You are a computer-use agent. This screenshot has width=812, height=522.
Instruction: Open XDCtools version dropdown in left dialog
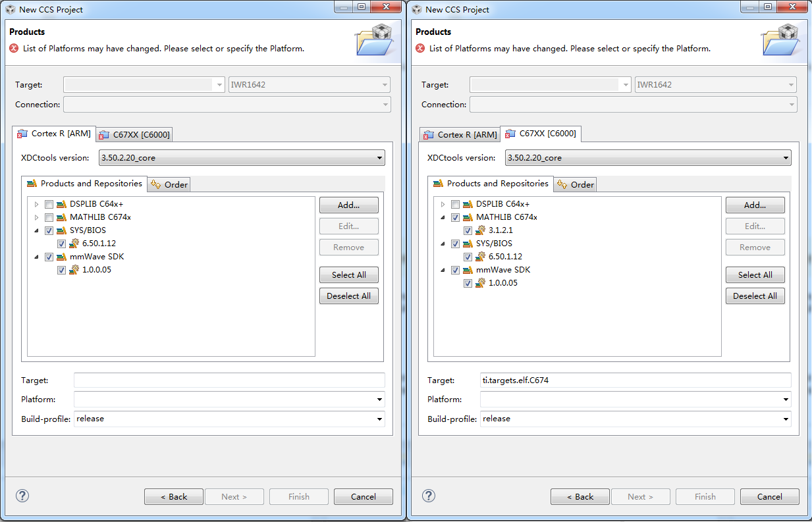coord(242,158)
